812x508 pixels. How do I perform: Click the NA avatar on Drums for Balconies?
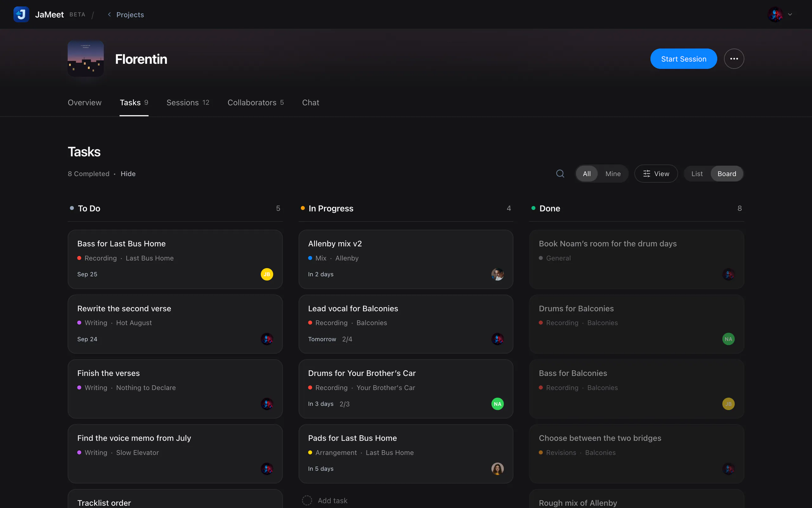(728, 339)
